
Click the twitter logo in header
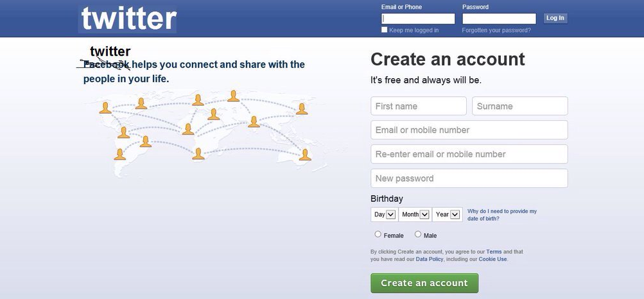tap(128, 19)
